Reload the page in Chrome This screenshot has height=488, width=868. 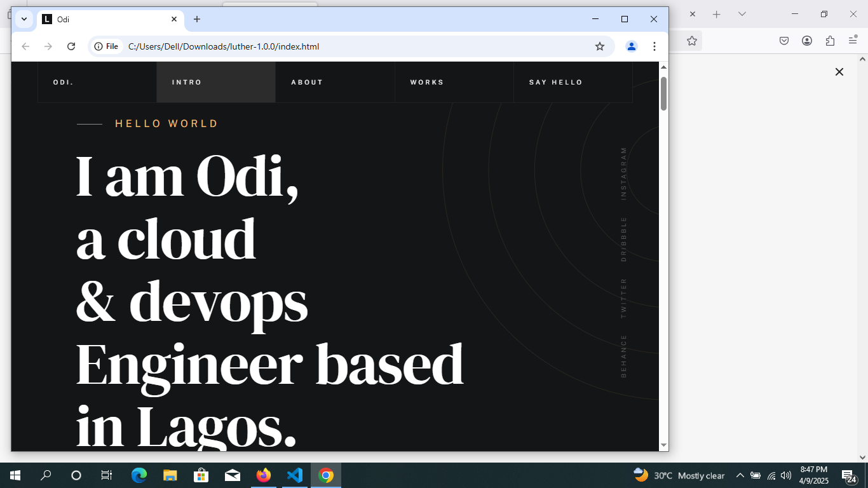pos(71,46)
